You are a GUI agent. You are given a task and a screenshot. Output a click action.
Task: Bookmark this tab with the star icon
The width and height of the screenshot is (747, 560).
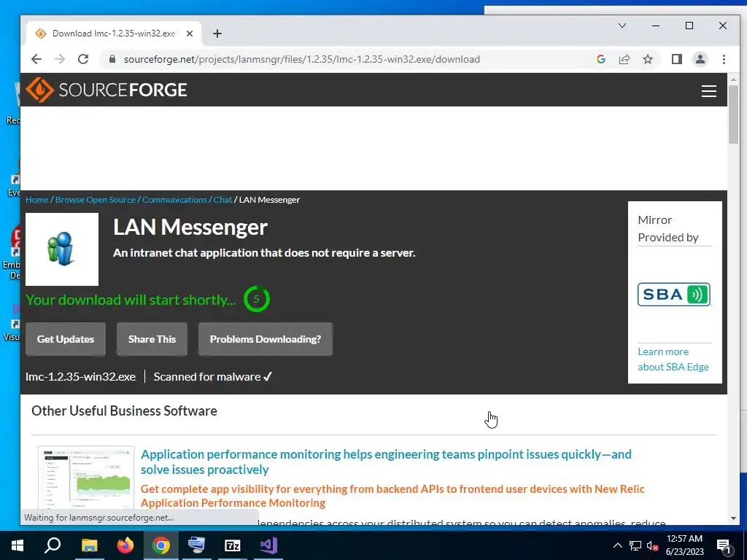pyautogui.click(x=648, y=59)
